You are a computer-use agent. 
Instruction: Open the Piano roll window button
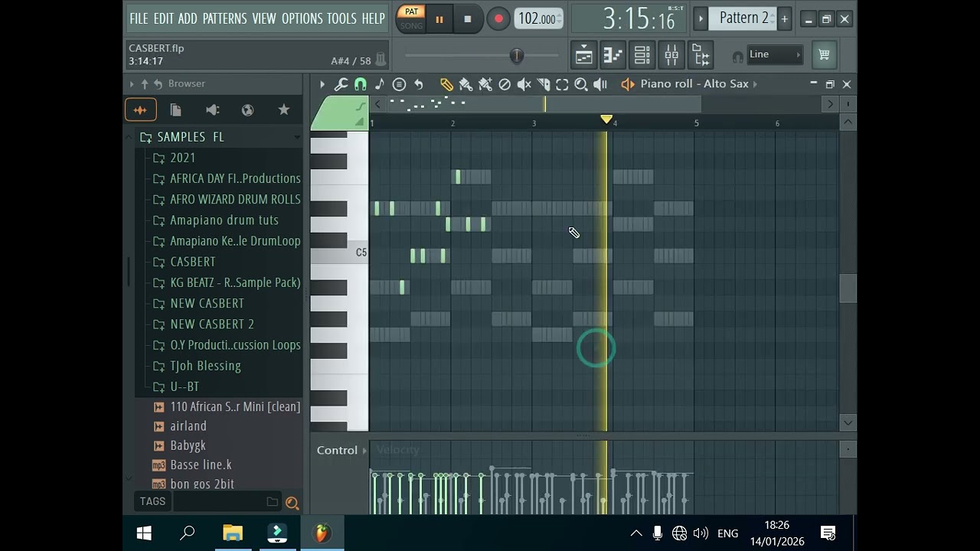point(612,54)
